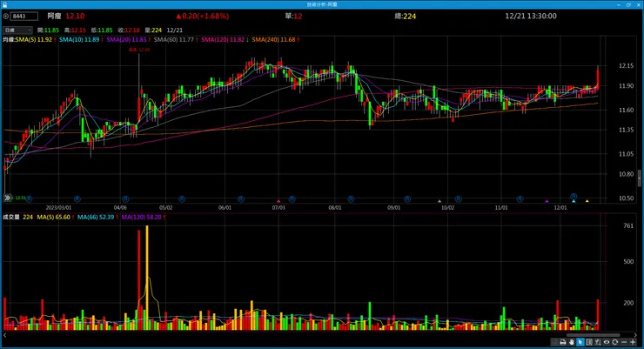Click the 阿瘦 stock name
Image resolution: width=644 pixels, height=349 pixels.
54,16
